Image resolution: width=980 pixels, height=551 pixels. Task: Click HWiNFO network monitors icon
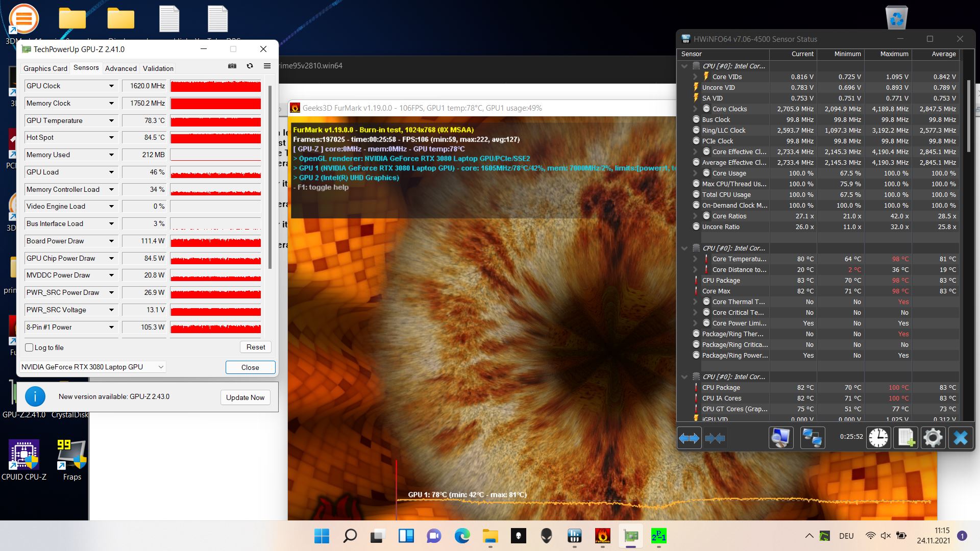[812, 438]
